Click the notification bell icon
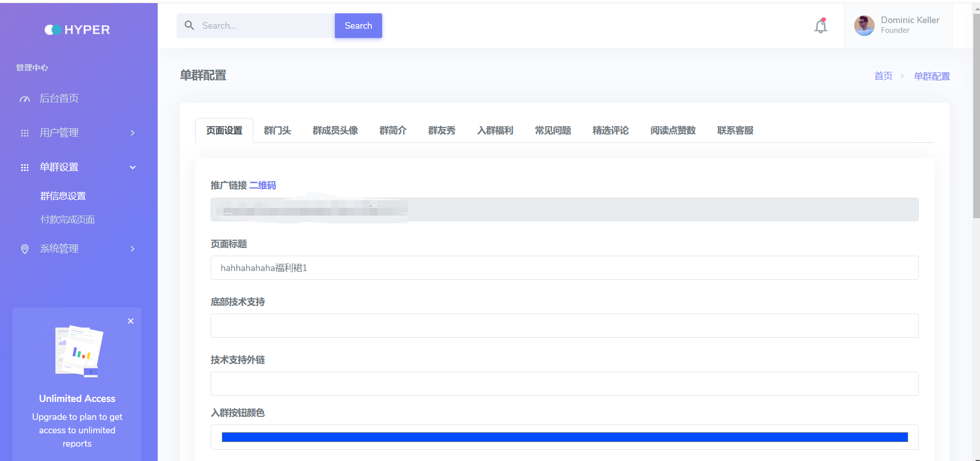The width and height of the screenshot is (980, 461). point(820,26)
